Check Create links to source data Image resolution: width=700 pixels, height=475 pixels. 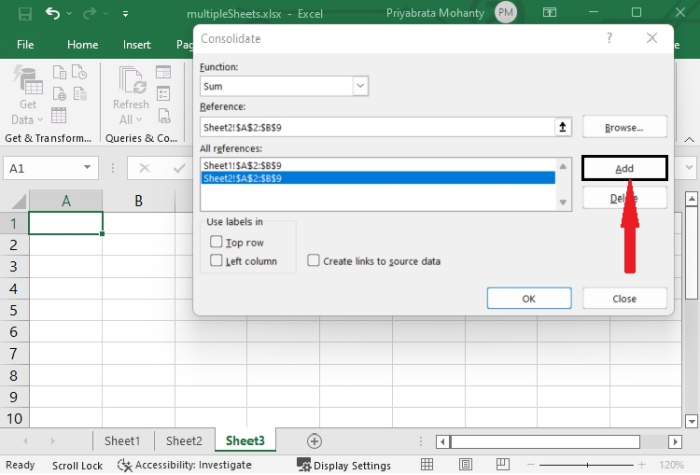314,261
